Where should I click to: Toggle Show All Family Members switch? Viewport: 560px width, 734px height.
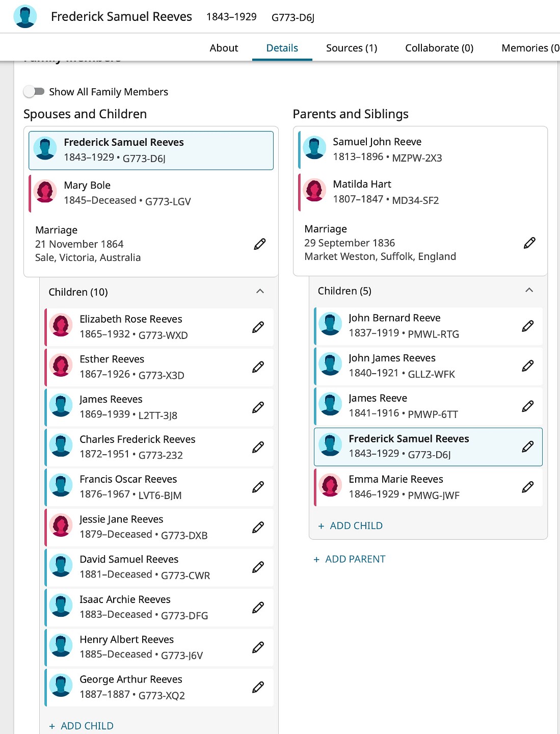click(34, 92)
